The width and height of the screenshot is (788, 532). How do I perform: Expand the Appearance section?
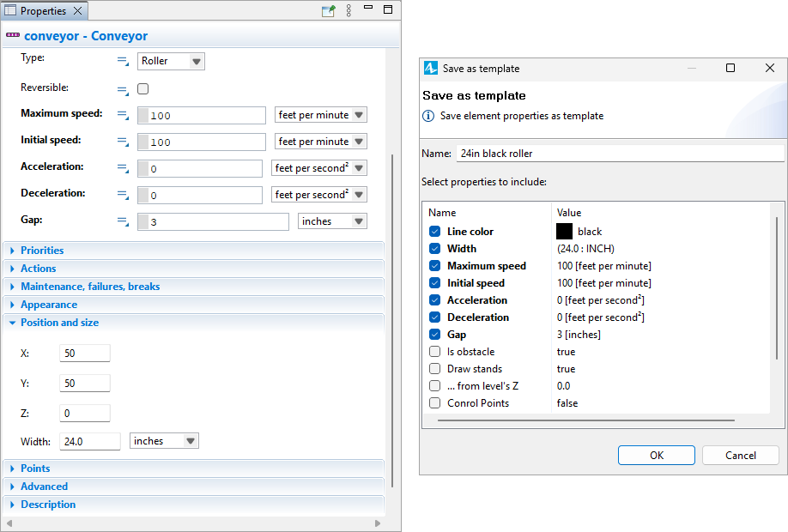tap(49, 305)
